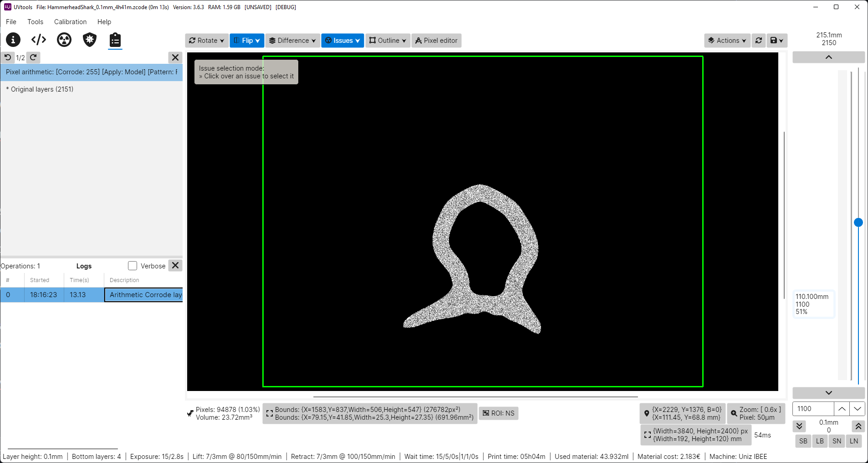868x463 pixels.
Task: Open the Tools menu
Action: (x=35, y=21)
